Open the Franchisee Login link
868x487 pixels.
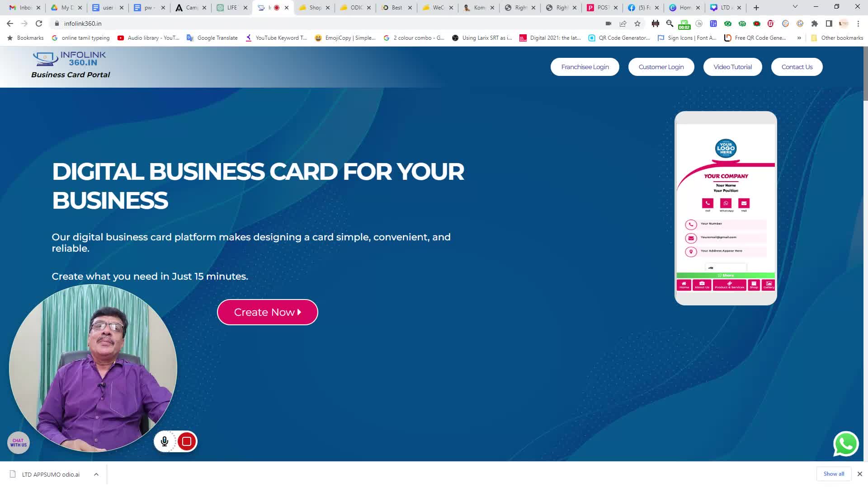tap(585, 67)
